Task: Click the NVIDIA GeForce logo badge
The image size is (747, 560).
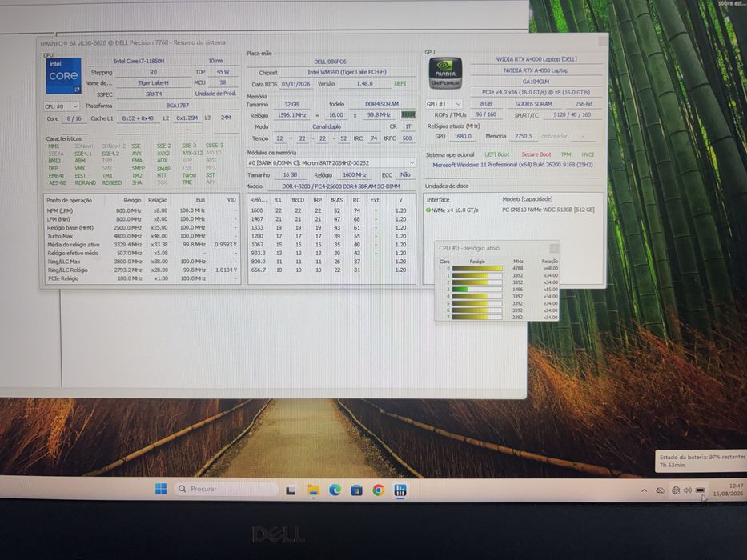Action: (x=445, y=74)
